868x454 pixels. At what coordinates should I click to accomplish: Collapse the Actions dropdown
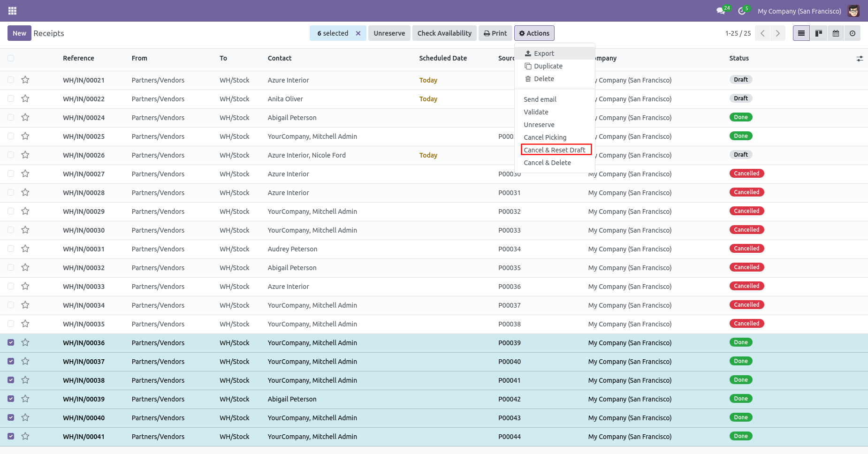[x=534, y=33]
